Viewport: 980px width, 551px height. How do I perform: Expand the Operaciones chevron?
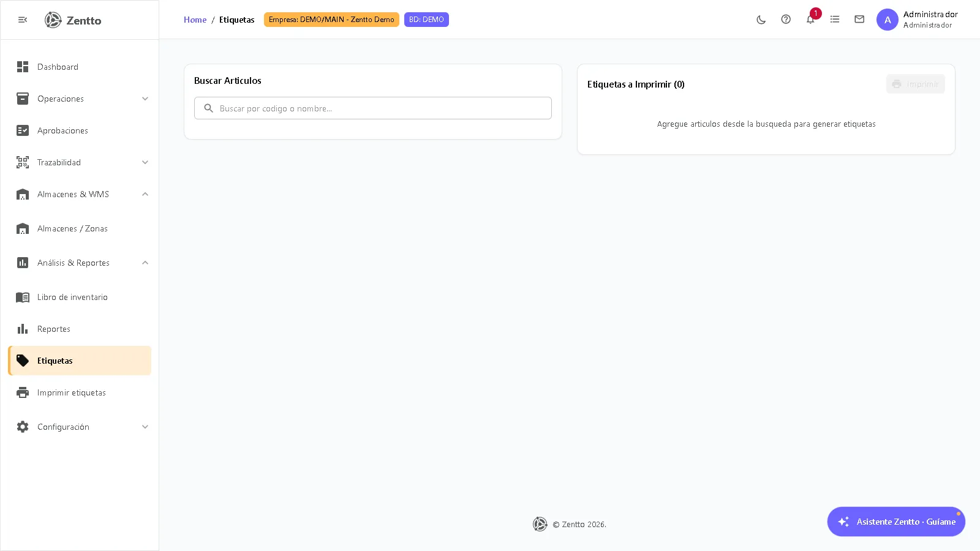(145, 99)
